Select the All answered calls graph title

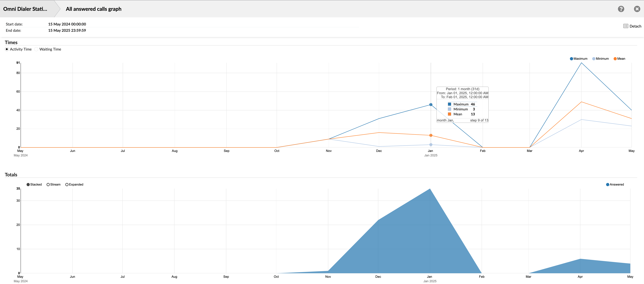(93, 9)
